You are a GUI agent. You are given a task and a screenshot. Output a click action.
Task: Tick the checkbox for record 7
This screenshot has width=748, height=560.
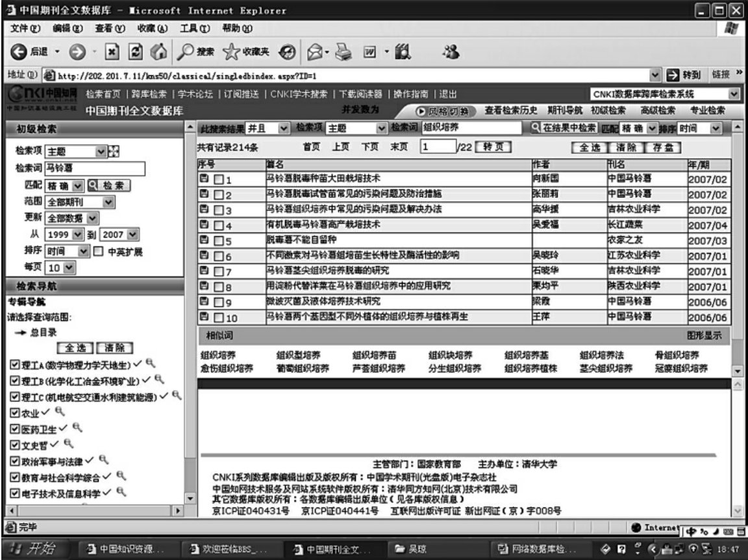(x=218, y=272)
